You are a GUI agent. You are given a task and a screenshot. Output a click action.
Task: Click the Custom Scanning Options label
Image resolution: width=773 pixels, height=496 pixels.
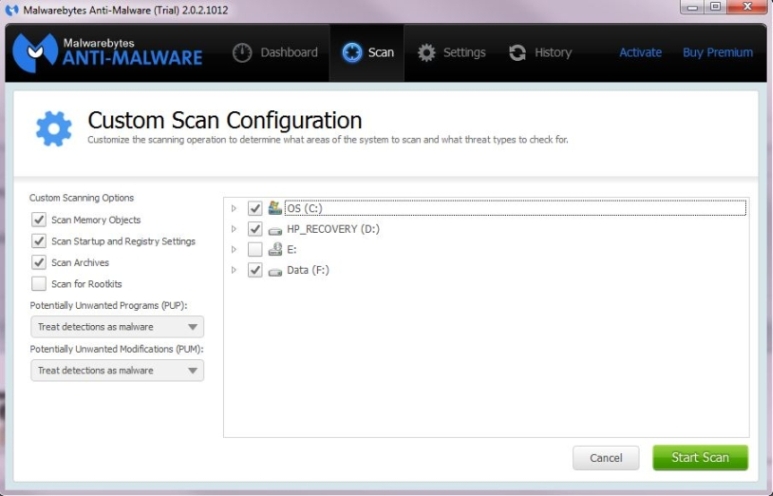coord(81,198)
